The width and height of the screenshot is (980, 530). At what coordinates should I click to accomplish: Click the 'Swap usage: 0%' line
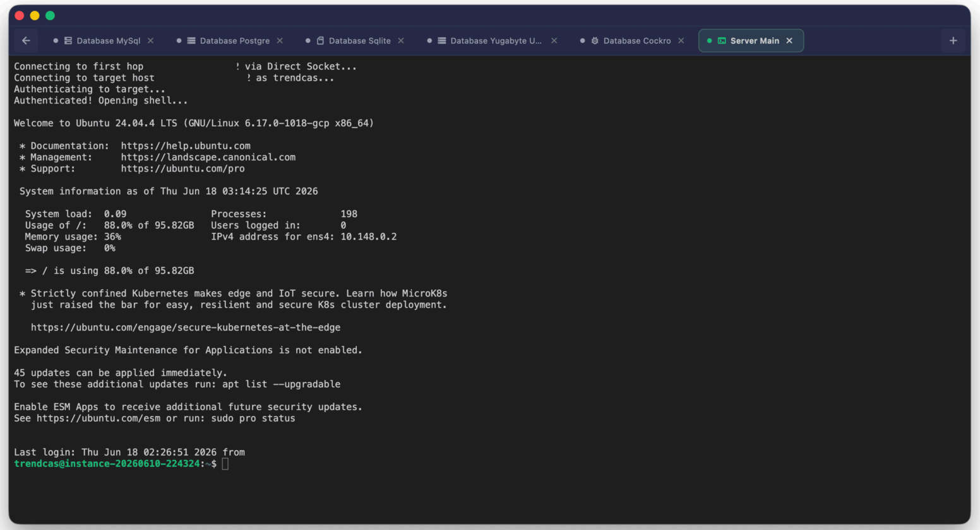pos(70,248)
